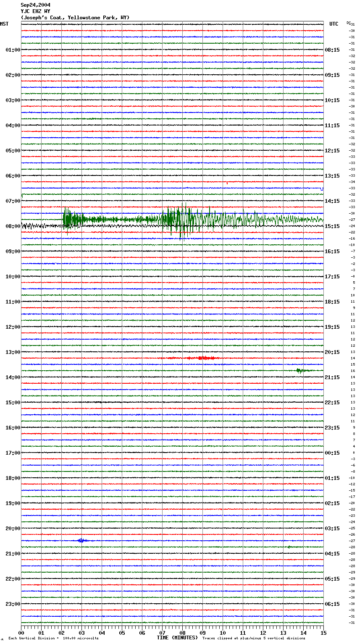Click the UTC time label "15:15"
Viewport: 357px width, 644px height.
pyautogui.click(x=332, y=226)
